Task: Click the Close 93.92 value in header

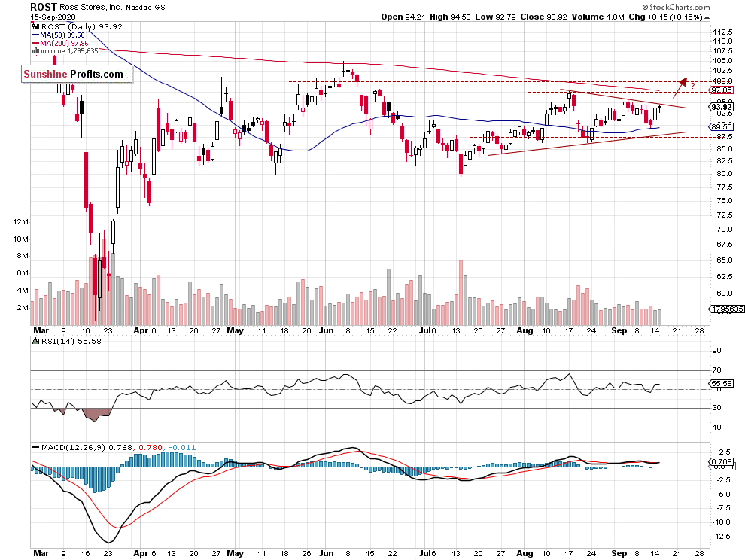Action: coord(543,17)
